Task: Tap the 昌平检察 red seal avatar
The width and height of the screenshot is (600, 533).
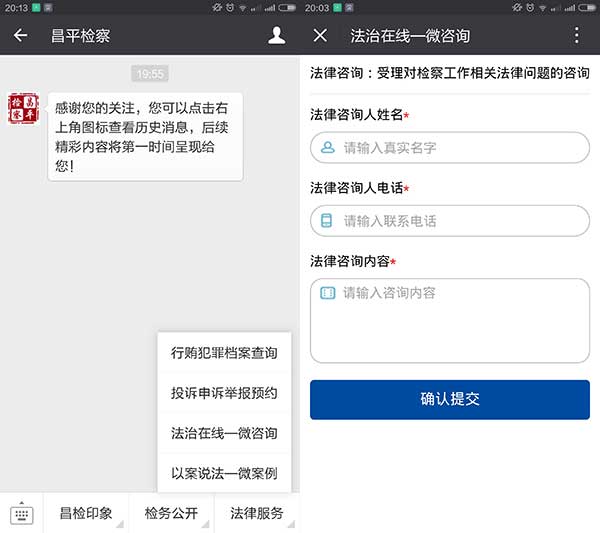Action: coord(23,109)
